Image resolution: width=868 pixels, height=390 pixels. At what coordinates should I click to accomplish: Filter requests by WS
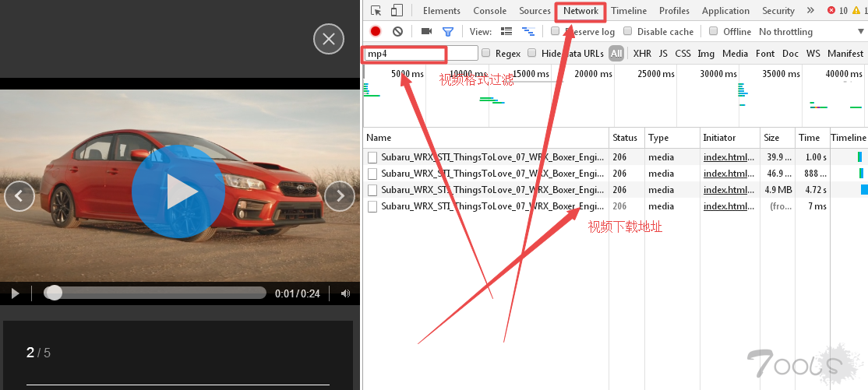[x=813, y=53]
